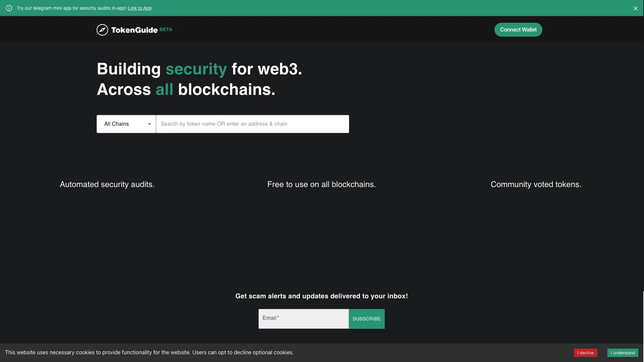
Task: Click the dropdown arrow for All Chains
Action: pyautogui.click(x=150, y=124)
